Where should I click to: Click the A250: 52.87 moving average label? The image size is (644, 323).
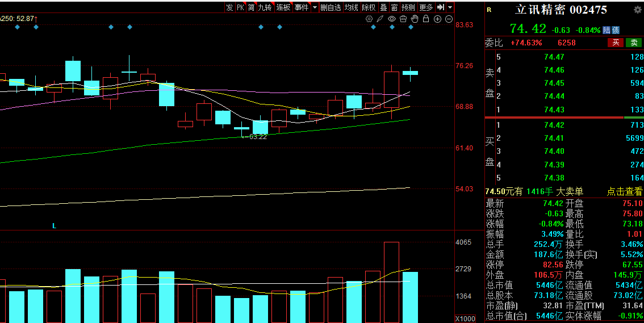point(19,19)
